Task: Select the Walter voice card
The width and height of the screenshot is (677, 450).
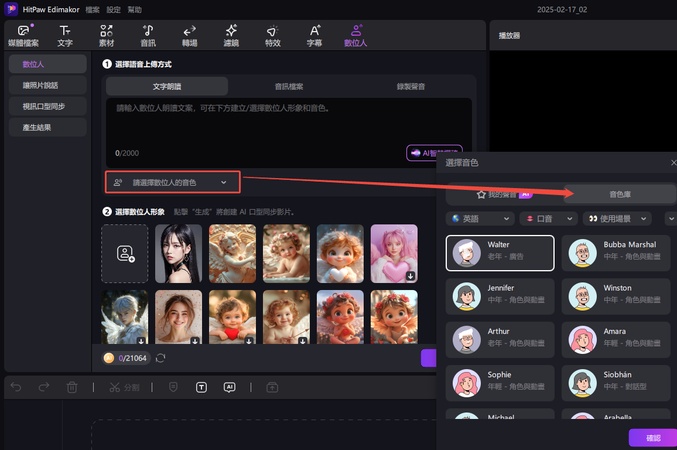Action: point(500,253)
